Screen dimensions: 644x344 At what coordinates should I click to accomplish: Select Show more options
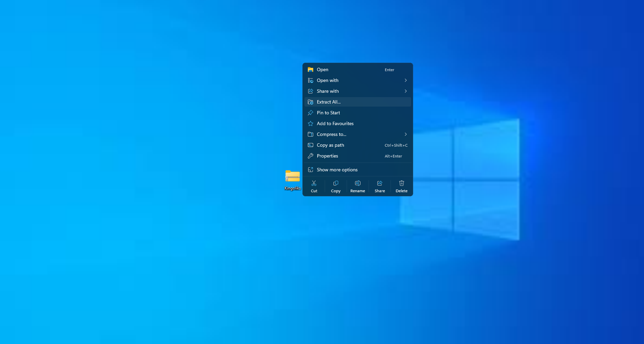[x=337, y=170]
